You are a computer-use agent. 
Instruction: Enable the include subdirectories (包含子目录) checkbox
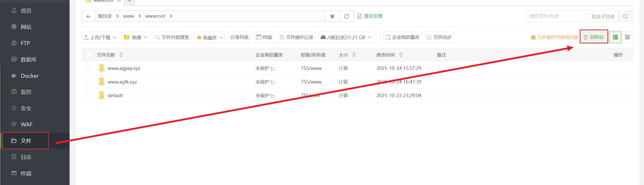pyautogui.click(x=587, y=16)
